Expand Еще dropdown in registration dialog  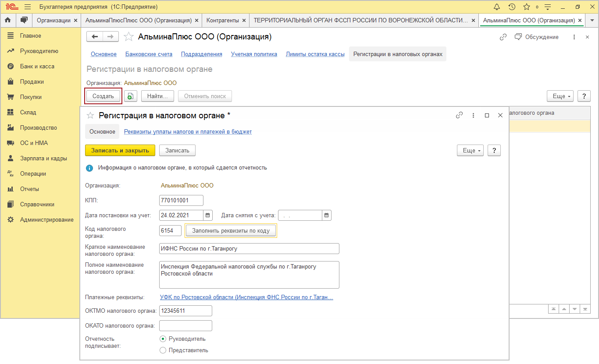coord(470,150)
